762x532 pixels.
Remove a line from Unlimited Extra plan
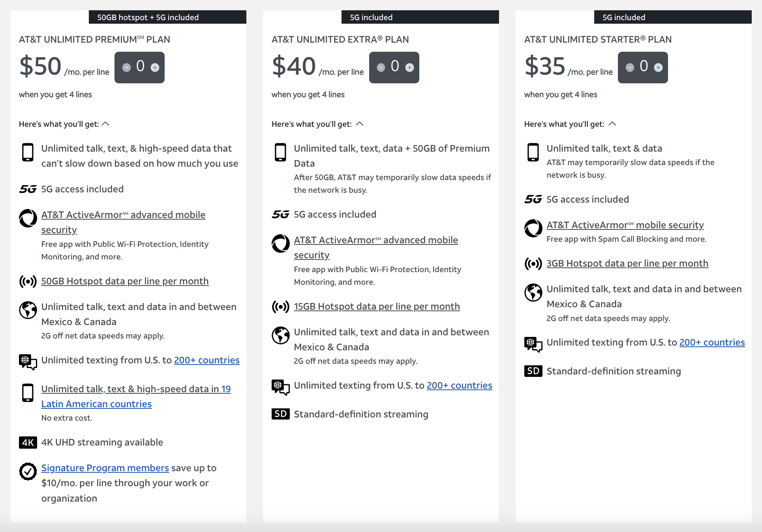381,68
